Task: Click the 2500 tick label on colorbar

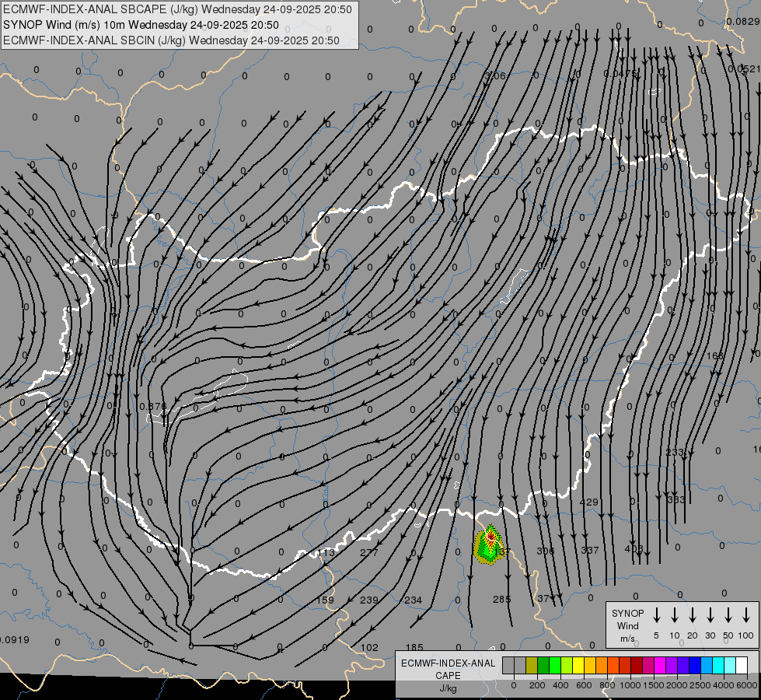Action: pyautogui.click(x=700, y=685)
